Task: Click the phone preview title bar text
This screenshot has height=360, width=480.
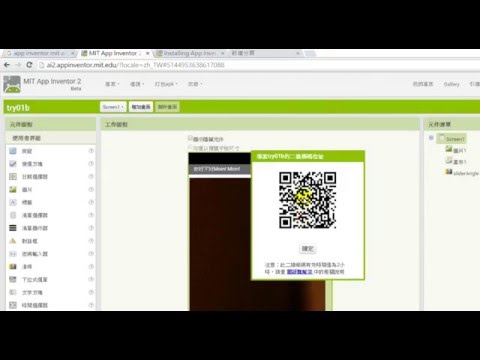Action: click(x=217, y=169)
